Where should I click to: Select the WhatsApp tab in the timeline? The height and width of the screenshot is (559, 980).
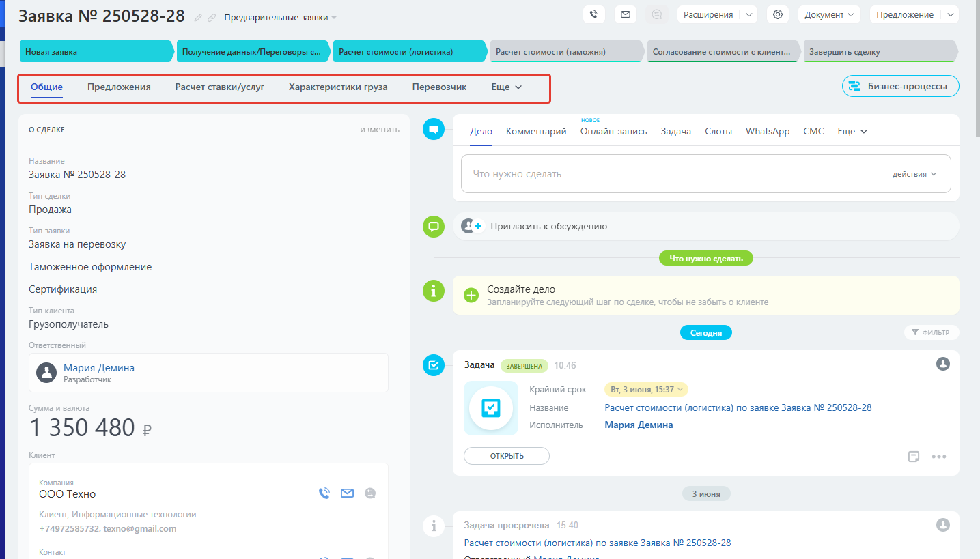point(768,131)
